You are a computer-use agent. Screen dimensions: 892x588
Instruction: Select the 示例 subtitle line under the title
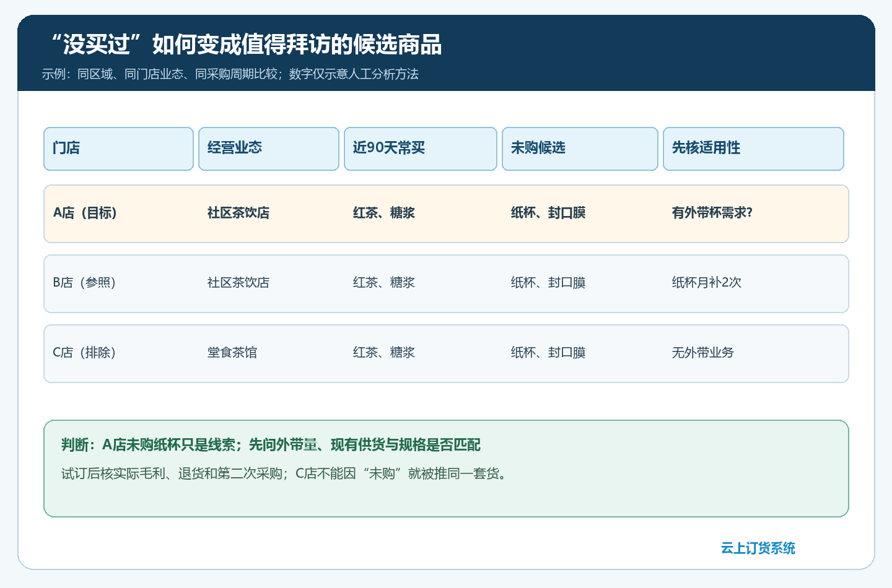tap(230, 74)
